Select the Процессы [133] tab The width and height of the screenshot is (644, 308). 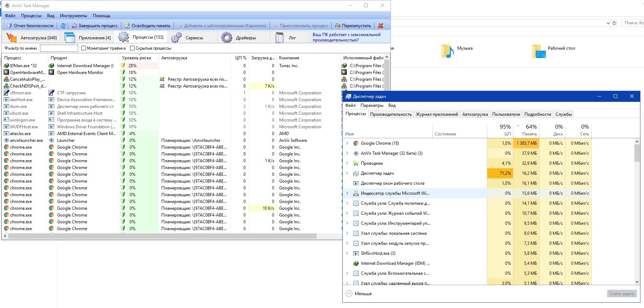point(141,37)
